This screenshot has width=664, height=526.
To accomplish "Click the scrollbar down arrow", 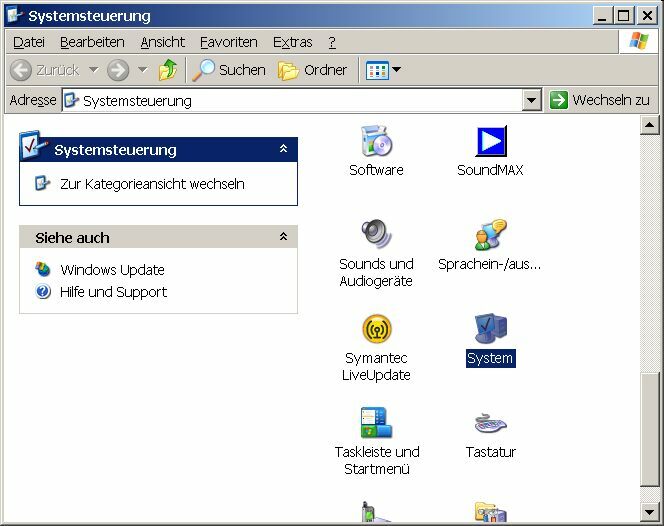I will 649,512.
